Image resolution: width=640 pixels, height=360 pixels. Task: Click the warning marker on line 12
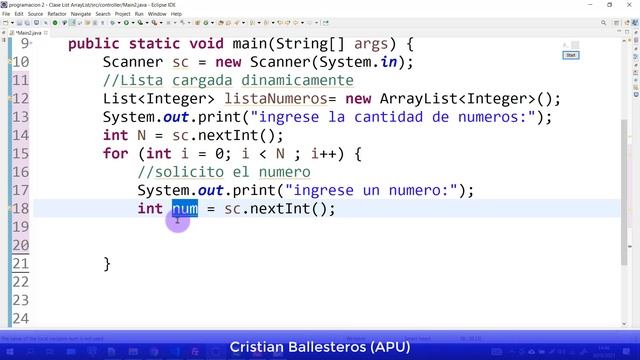(10, 98)
